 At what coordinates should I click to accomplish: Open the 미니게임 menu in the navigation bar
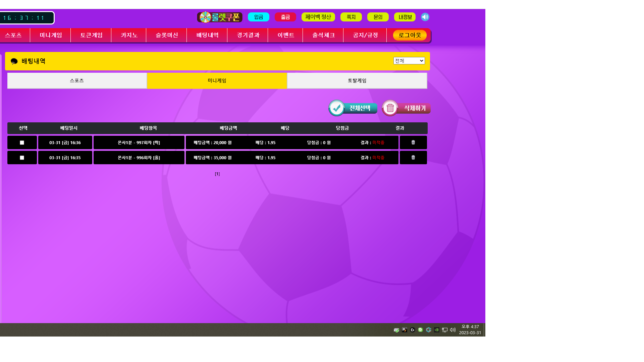point(51,35)
